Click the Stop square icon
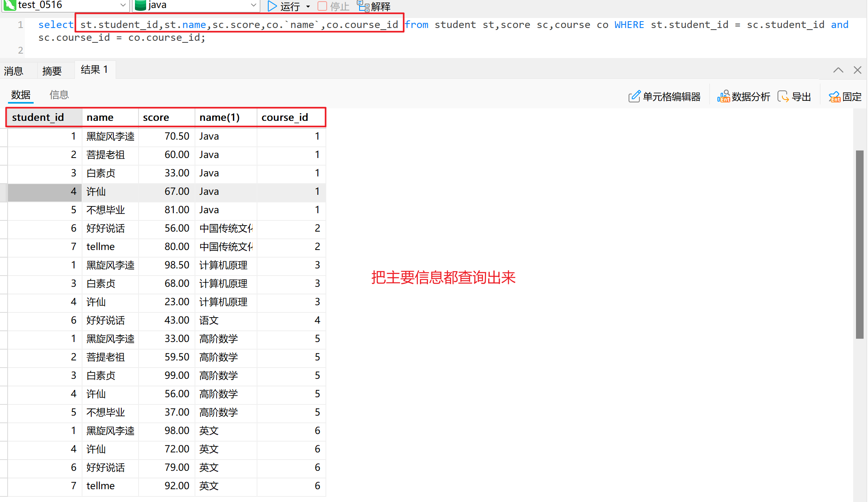 point(322,6)
